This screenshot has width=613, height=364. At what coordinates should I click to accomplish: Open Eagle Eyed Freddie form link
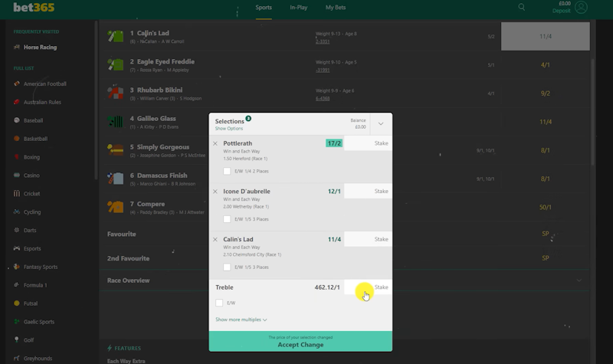coord(323,70)
